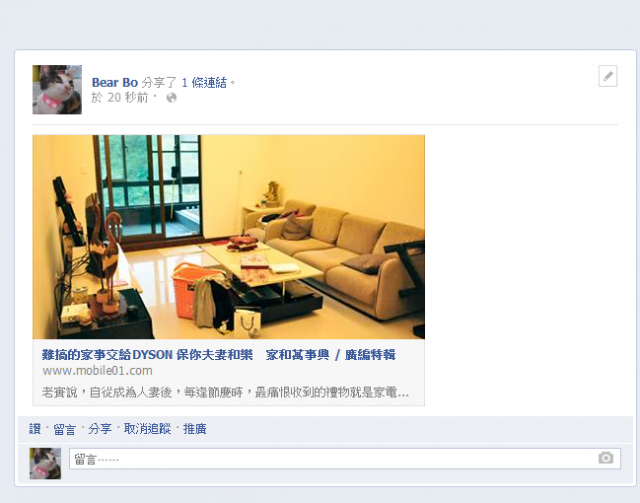Click the pencil edit icon on the post

608,76
